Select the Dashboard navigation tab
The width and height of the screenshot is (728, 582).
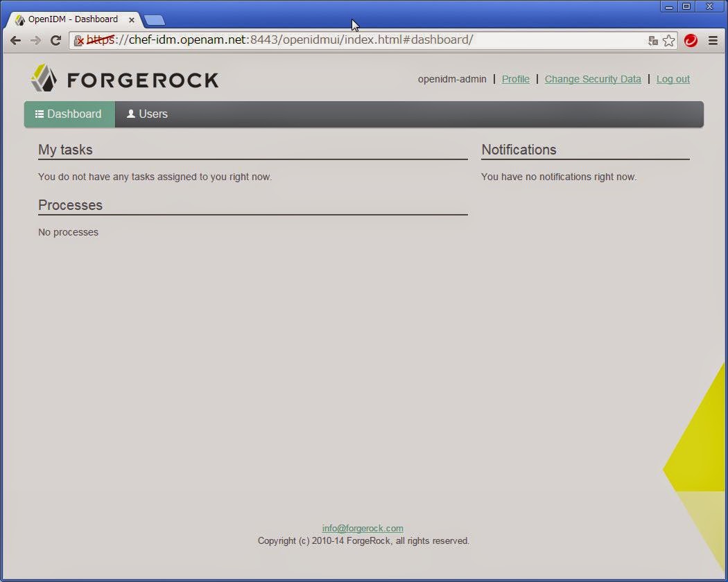coord(69,114)
